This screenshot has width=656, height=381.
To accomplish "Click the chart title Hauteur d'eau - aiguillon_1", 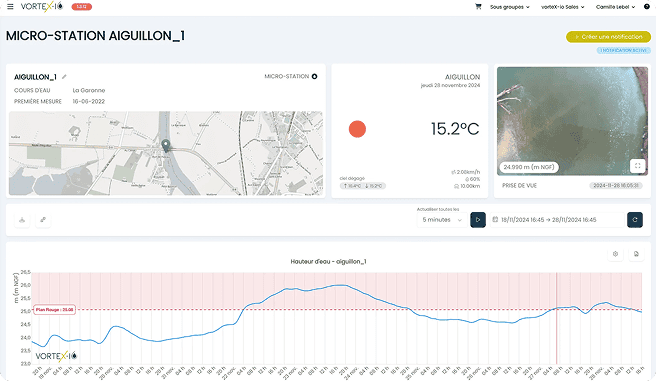I will coord(328,261).
